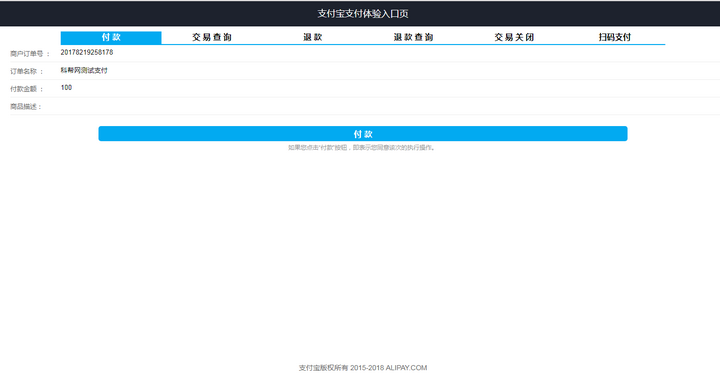Click the 付款金额 label
The width and height of the screenshot is (720, 380).
pos(27,89)
